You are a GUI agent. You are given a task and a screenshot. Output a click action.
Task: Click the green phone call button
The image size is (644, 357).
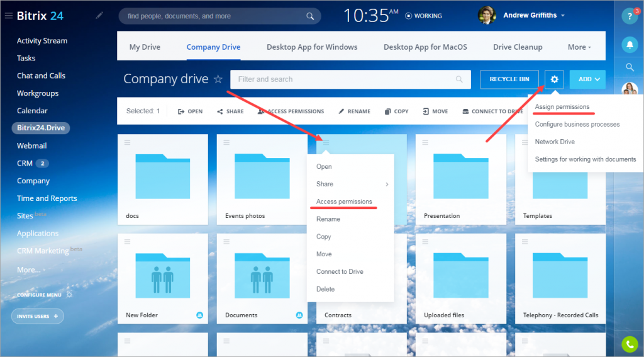pyautogui.click(x=630, y=344)
